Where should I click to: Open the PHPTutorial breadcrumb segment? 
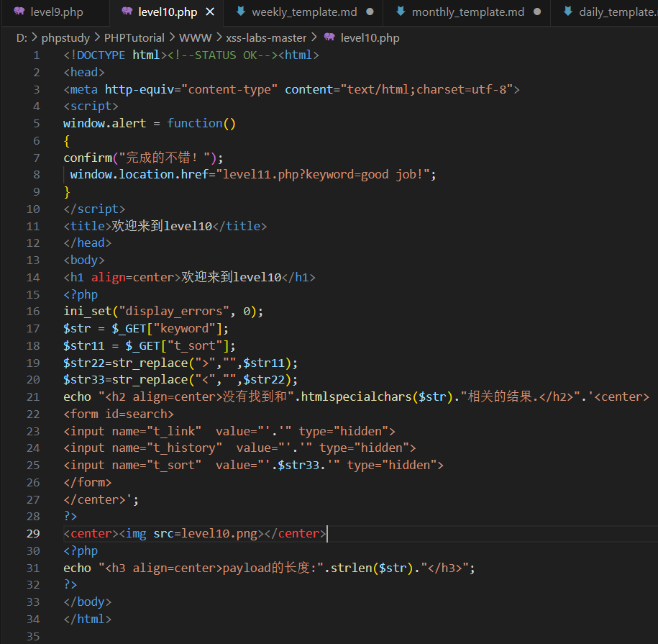tap(134, 38)
